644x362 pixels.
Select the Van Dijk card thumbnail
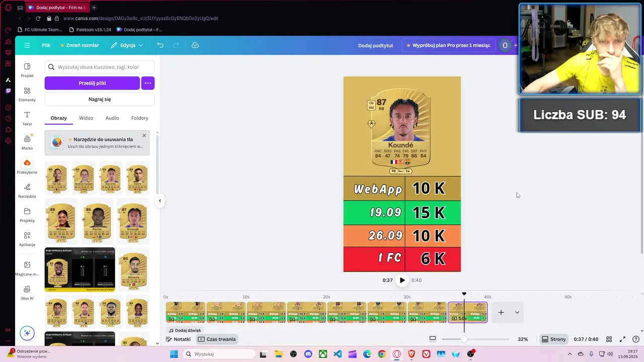(56, 179)
